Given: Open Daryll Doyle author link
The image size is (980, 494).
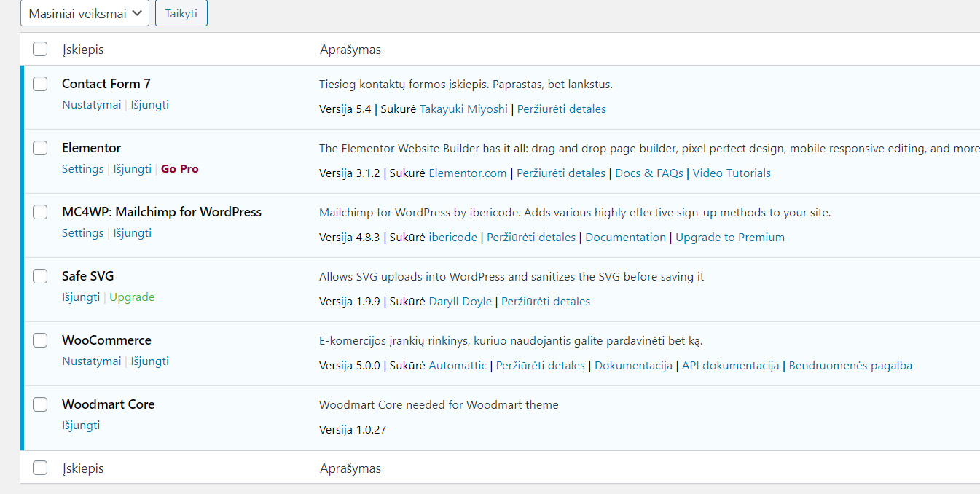Looking at the screenshot, I should (460, 302).
